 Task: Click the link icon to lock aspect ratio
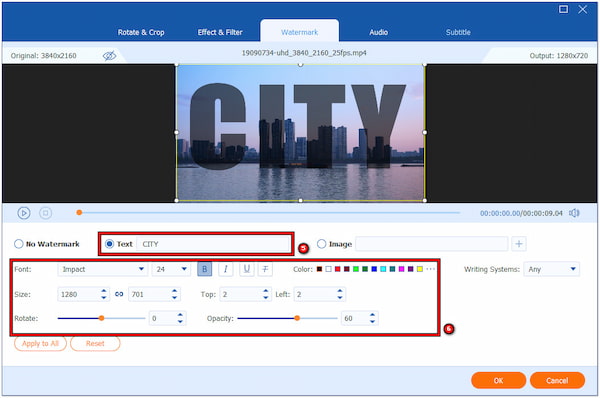point(119,294)
